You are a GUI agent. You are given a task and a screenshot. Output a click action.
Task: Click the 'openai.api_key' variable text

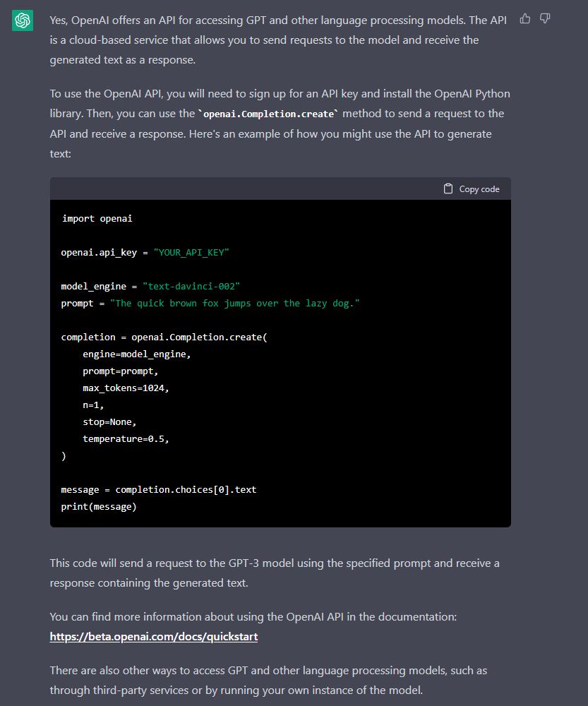coord(99,252)
